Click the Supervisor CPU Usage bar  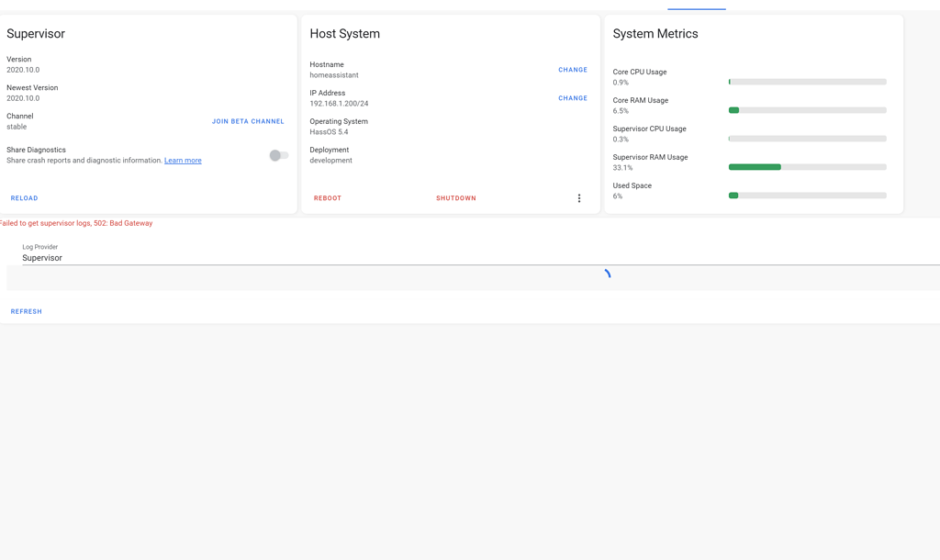tap(808, 139)
